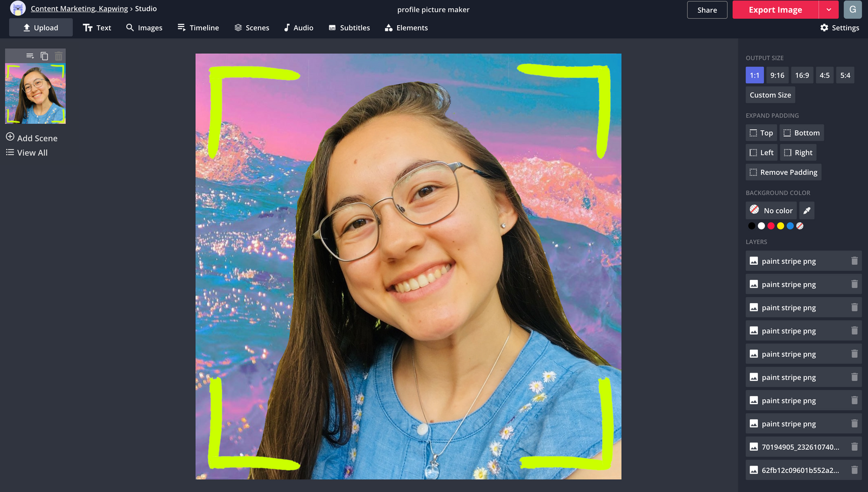Toggle No color for the background

770,210
